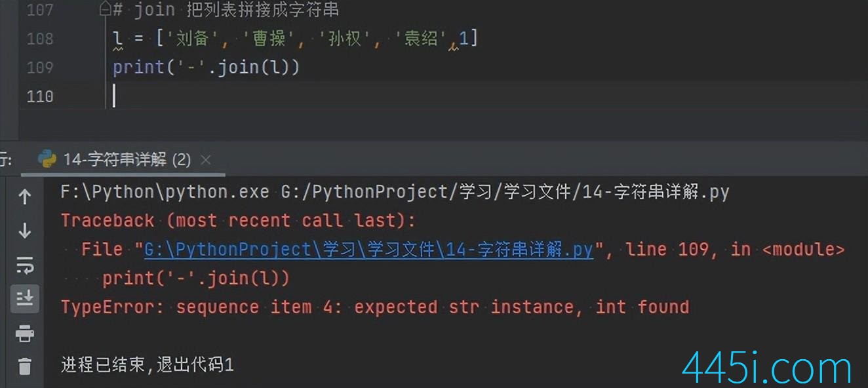Image resolution: width=868 pixels, height=388 pixels.
Task: Click the 进程已结束 exit code text
Action: click(x=148, y=365)
